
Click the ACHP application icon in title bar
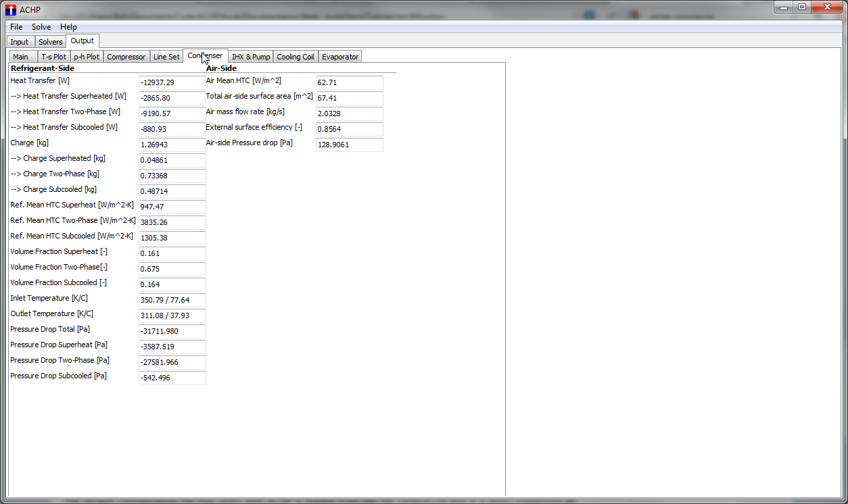(x=10, y=9)
